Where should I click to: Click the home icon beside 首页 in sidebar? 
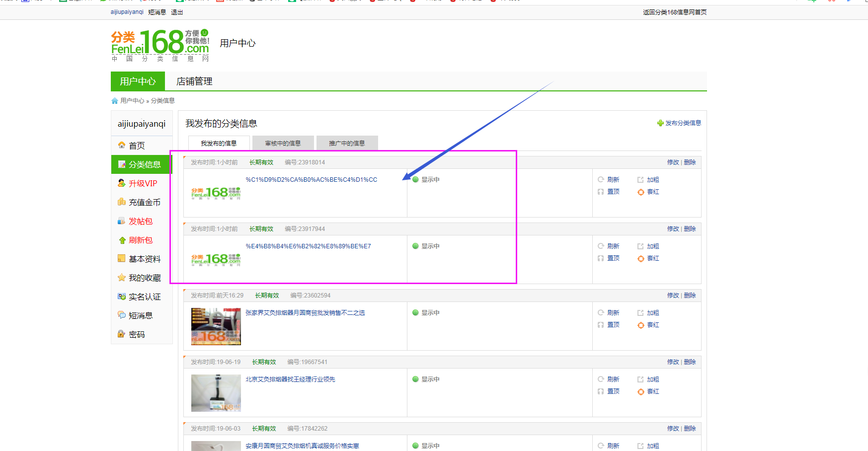click(x=121, y=145)
